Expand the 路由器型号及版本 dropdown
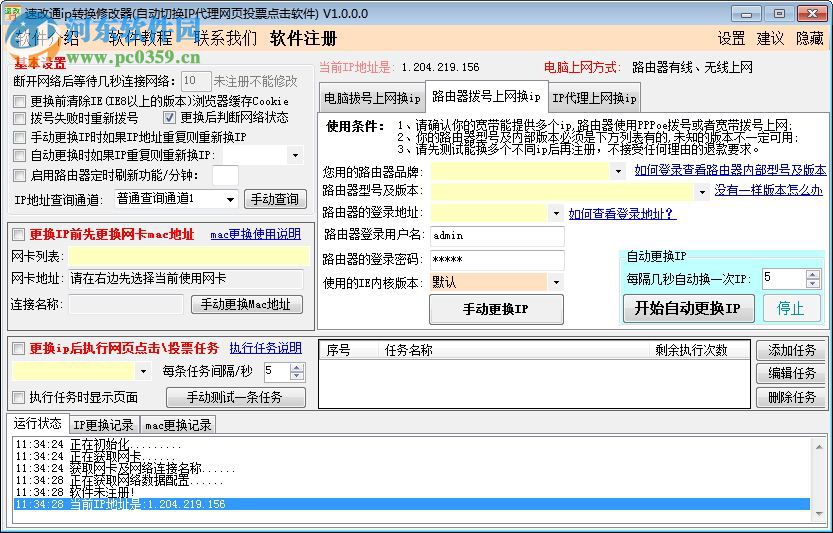The height and width of the screenshot is (533, 833). click(702, 192)
